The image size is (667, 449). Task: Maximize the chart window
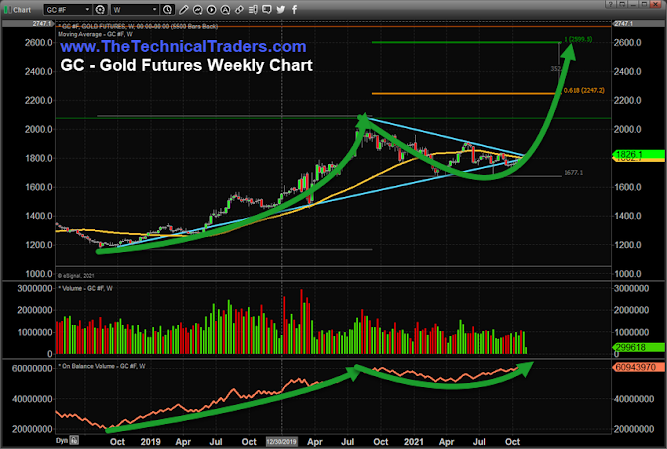point(644,4)
